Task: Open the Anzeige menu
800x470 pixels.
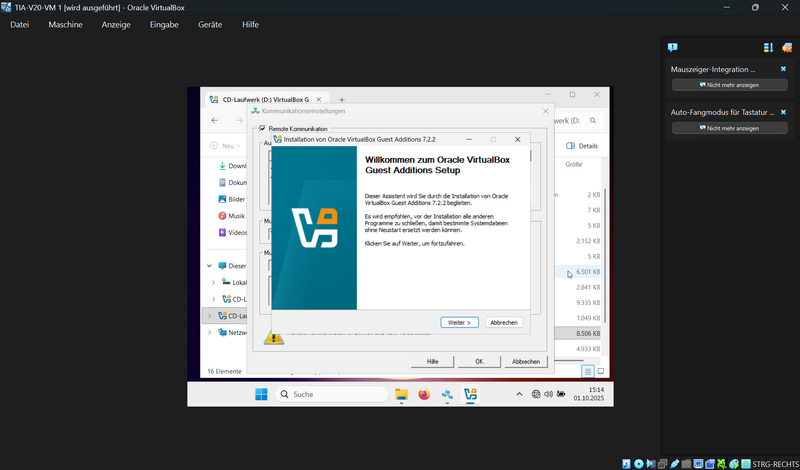Action: click(x=116, y=24)
